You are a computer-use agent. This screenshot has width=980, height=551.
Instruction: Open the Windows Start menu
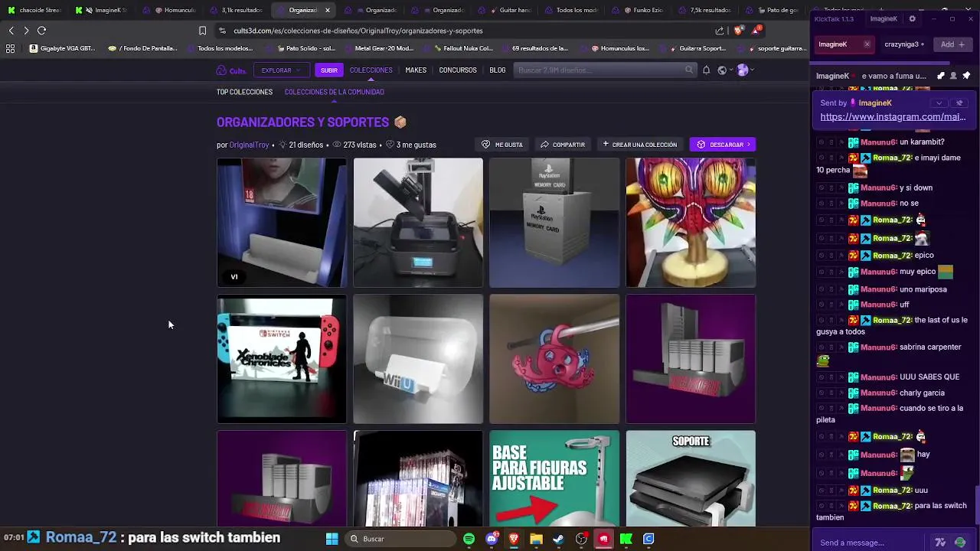pyautogui.click(x=332, y=539)
